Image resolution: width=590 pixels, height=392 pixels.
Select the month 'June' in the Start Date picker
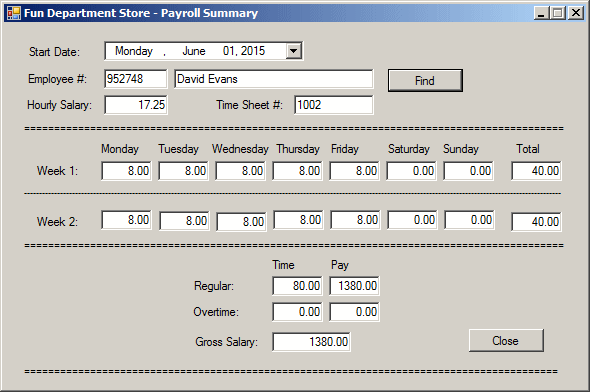pos(194,51)
